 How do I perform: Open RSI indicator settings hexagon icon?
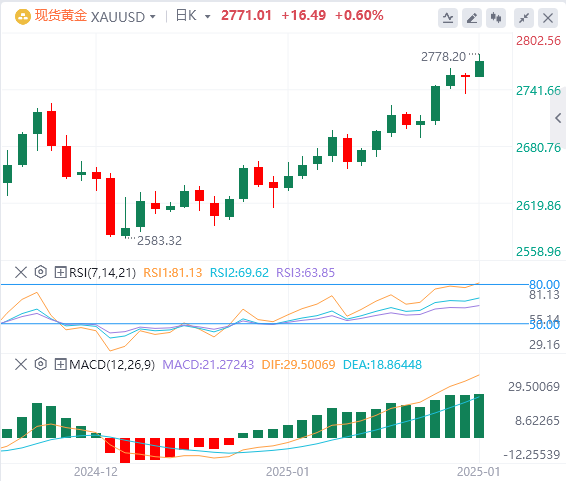(41, 272)
